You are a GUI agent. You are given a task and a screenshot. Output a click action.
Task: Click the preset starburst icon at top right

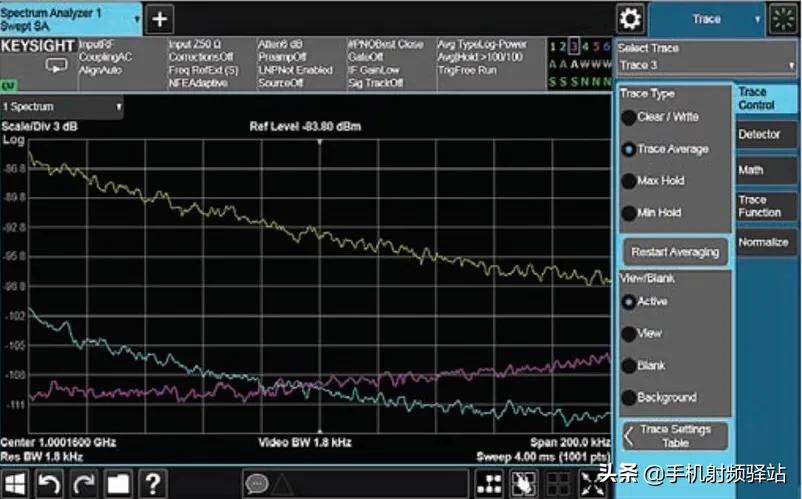click(x=781, y=19)
